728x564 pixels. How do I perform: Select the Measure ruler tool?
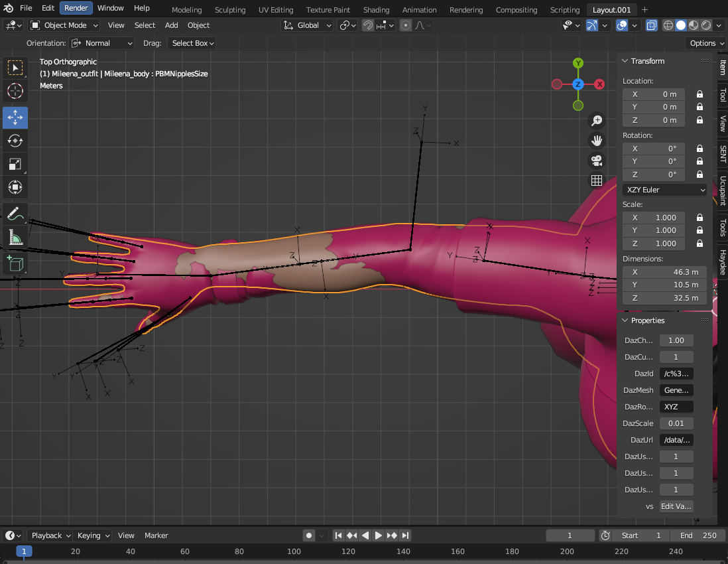[15, 238]
